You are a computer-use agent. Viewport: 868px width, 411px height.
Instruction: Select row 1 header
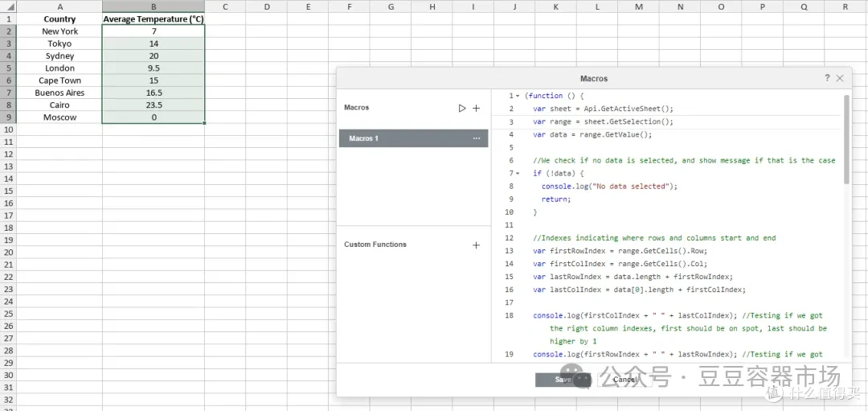pos(8,18)
